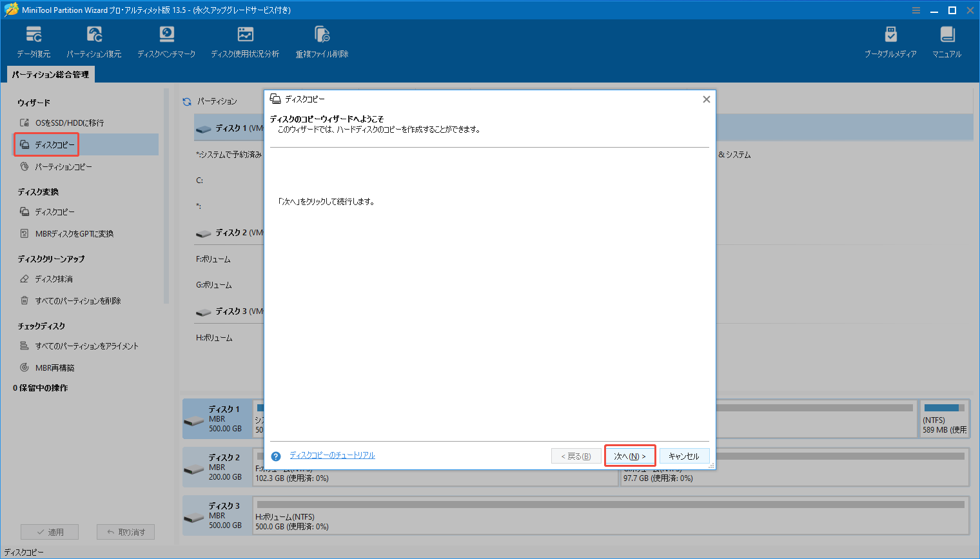Open the hamburger menu in the title bar
Screen dimensions: 980x559
(x=916, y=10)
